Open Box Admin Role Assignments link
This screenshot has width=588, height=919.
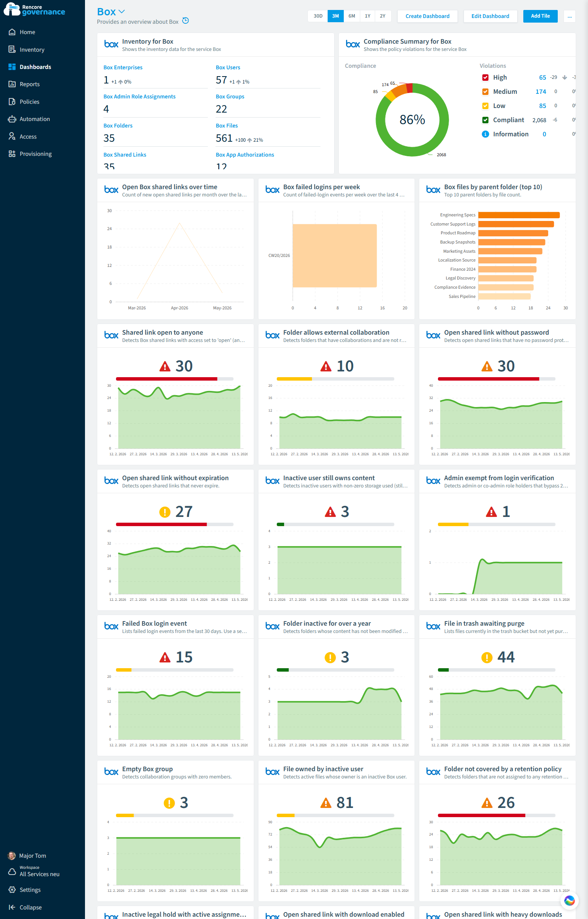pyautogui.click(x=139, y=96)
